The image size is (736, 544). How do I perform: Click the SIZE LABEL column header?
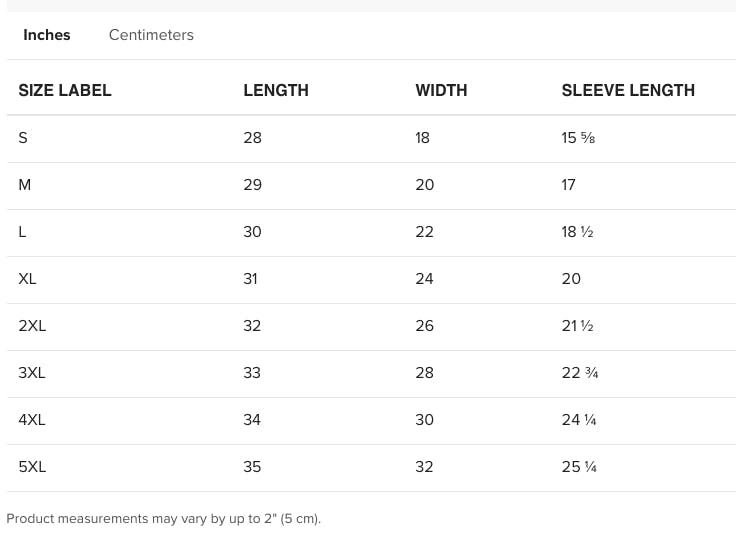pos(65,90)
